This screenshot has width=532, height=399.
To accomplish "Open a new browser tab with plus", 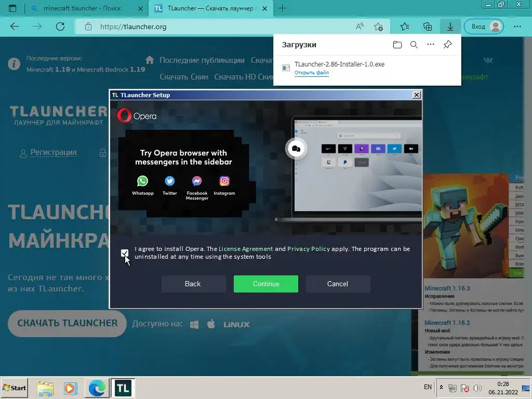I will (282, 8).
